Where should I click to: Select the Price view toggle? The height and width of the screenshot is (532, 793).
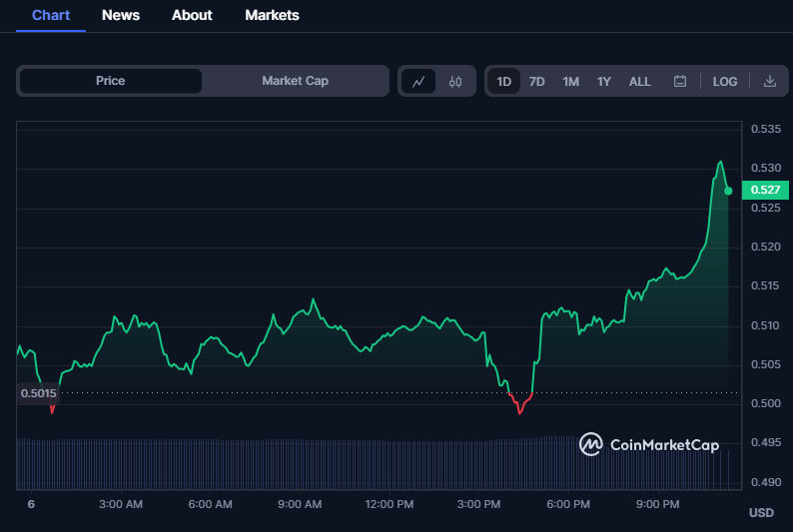click(x=110, y=81)
